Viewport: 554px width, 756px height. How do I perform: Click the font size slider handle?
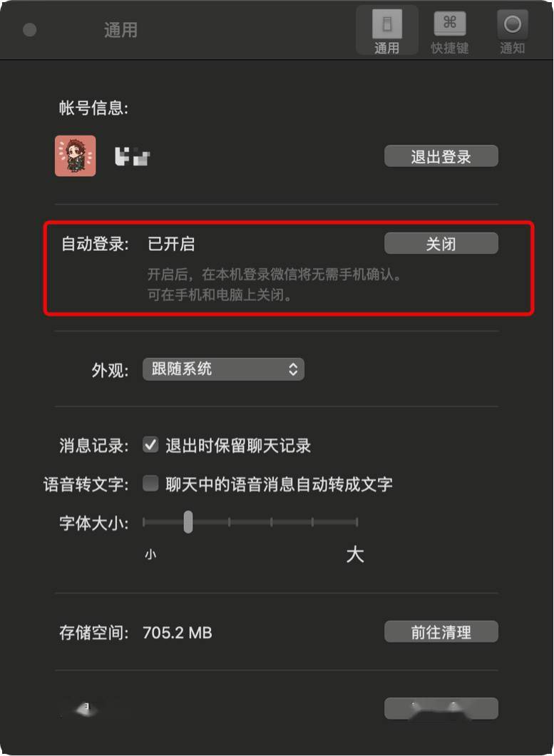[x=188, y=521]
